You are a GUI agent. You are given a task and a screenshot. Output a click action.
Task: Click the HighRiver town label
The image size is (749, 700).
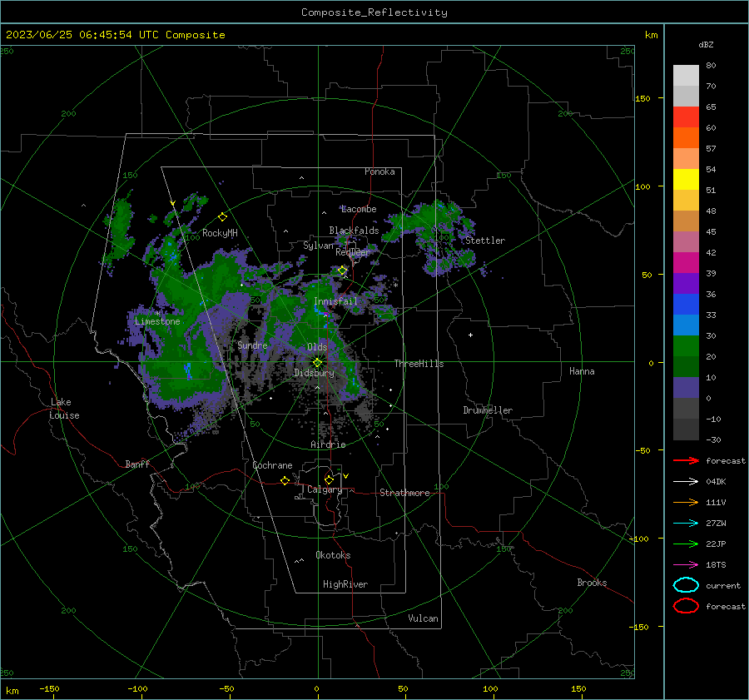coord(345,584)
